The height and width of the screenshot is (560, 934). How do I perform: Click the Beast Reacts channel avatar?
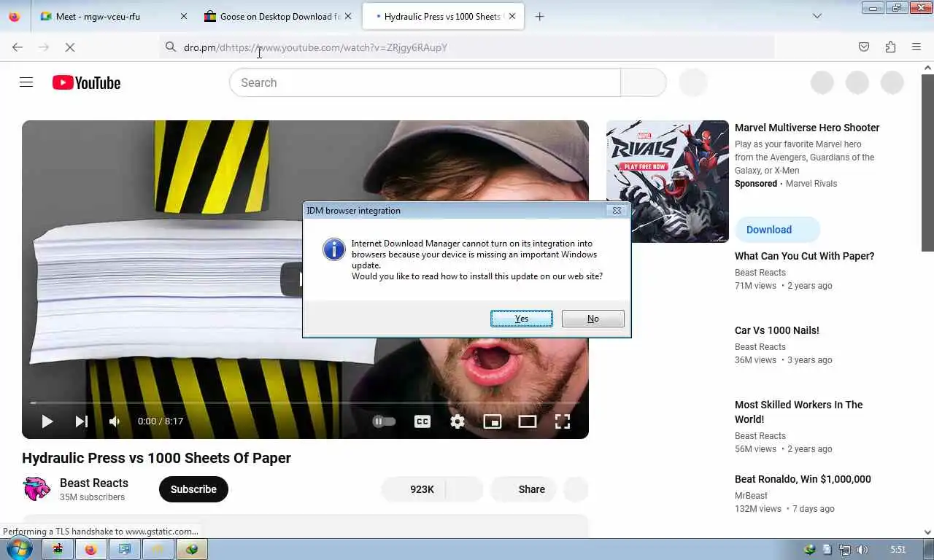click(36, 489)
